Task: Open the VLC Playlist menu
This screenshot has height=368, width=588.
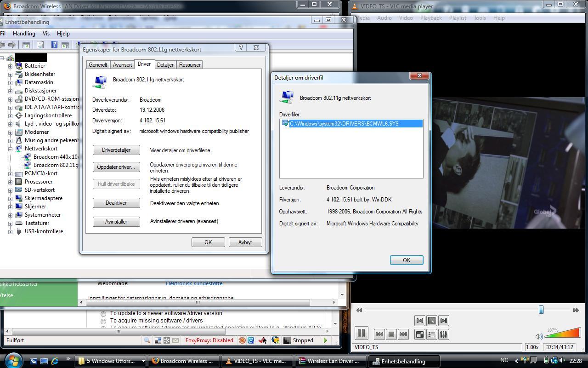Action: [x=458, y=18]
